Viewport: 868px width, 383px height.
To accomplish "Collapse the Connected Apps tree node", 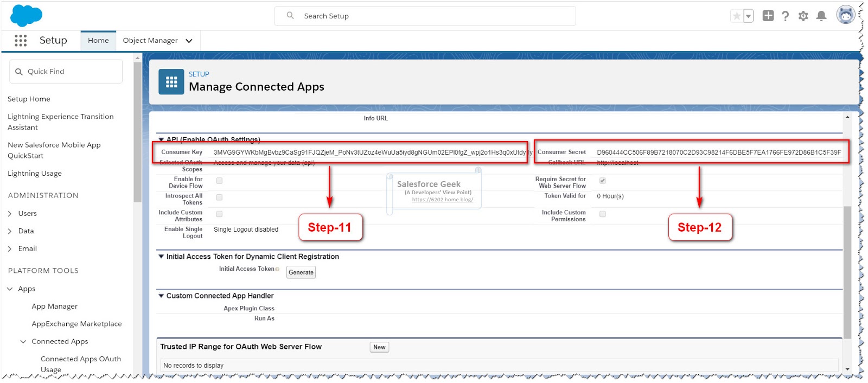I will tap(23, 342).
